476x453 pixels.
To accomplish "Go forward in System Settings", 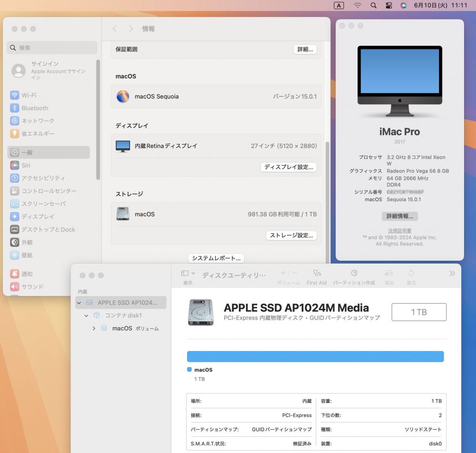I will coord(131,29).
